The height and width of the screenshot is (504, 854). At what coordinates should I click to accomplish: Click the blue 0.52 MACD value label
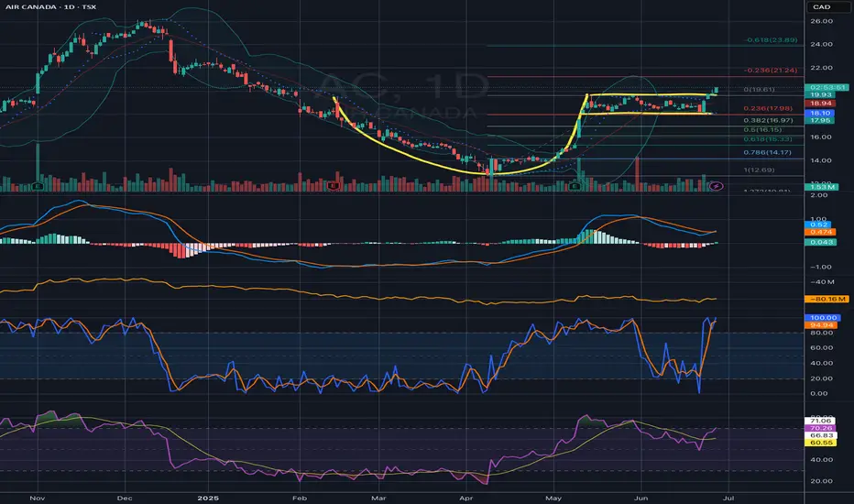coord(817,225)
